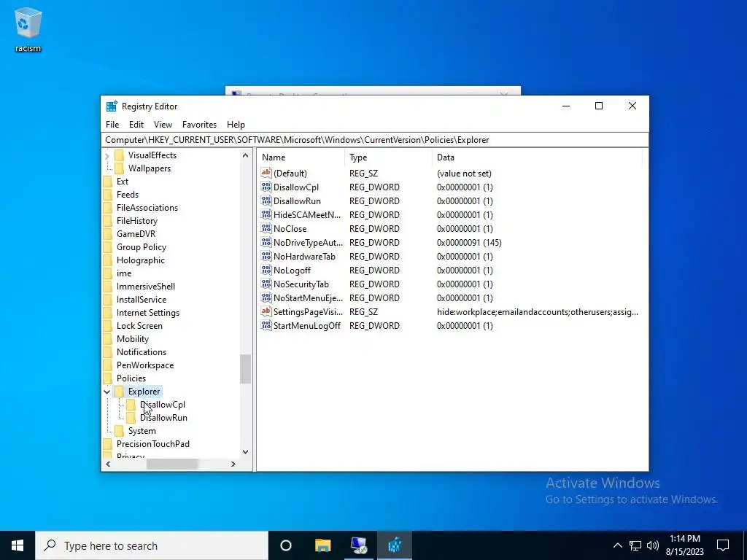Image resolution: width=747 pixels, height=560 pixels.
Task: Click the NoHardwareTab value icon
Action: point(266,256)
